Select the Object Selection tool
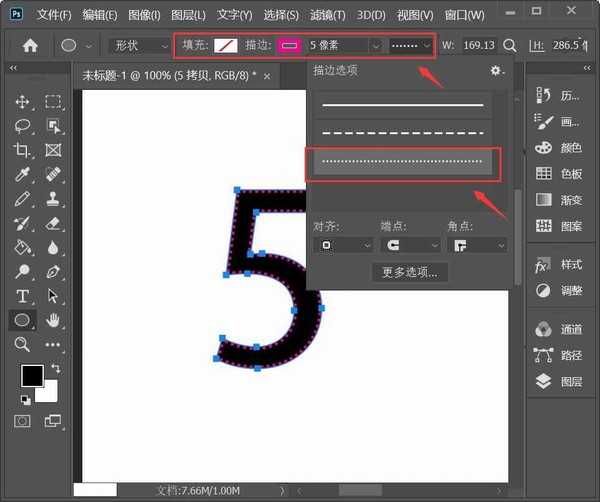 click(53, 126)
